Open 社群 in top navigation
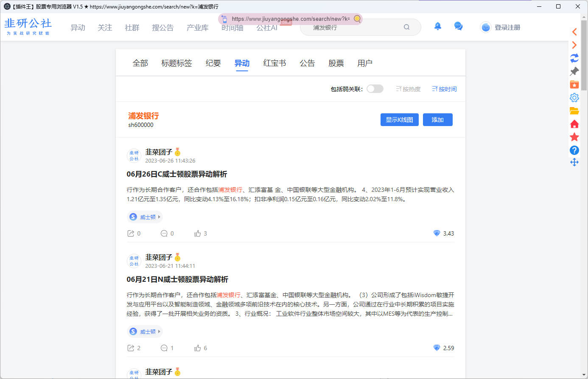588x379 pixels. [x=132, y=28]
